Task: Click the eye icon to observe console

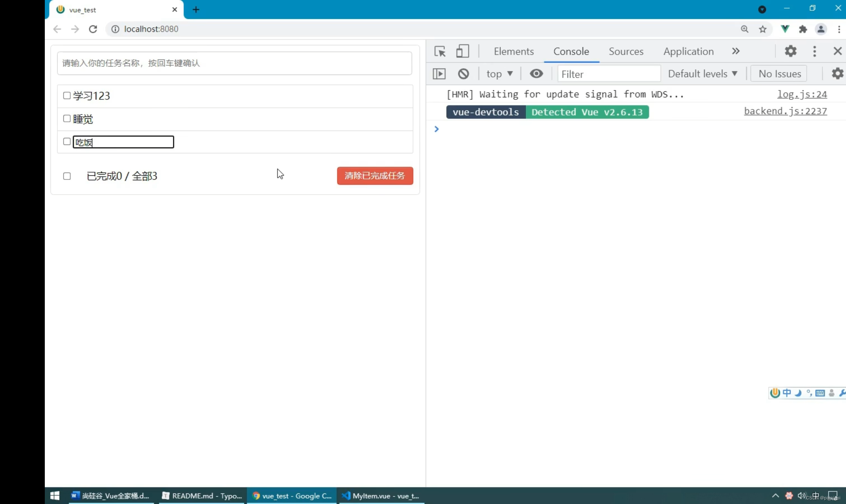Action: pos(536,73)
